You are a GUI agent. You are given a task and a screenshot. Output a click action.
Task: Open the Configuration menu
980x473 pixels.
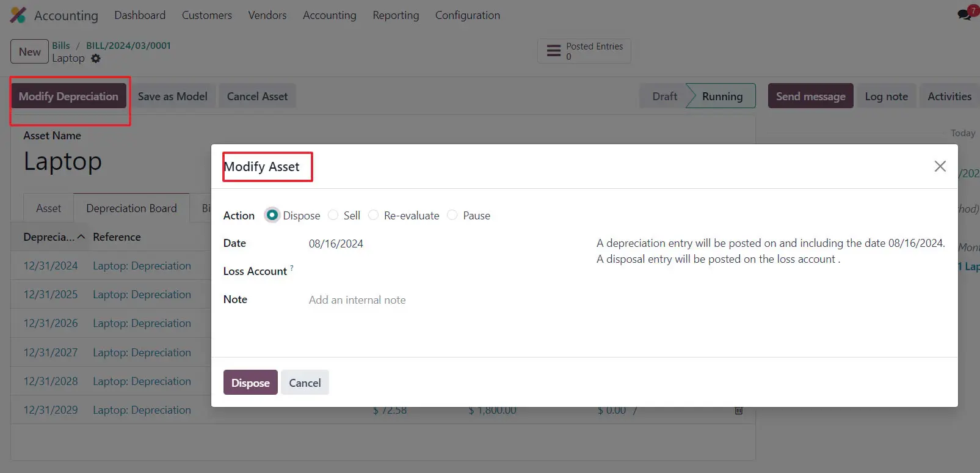click(467, 15)
